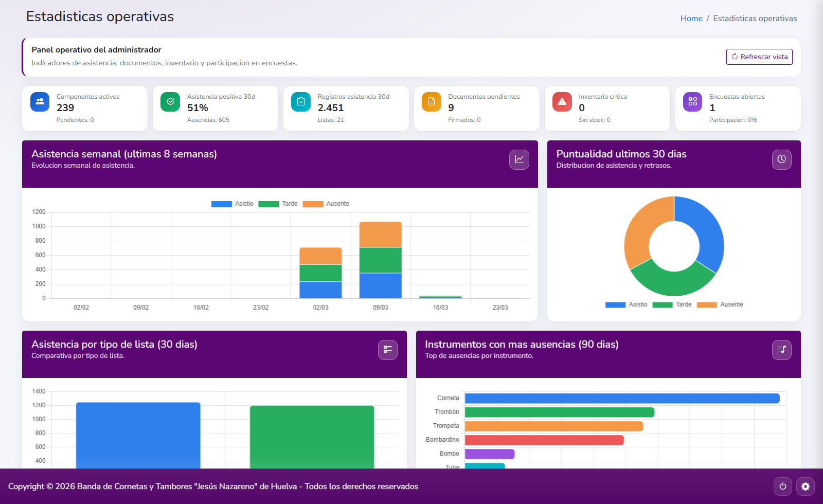Click the Inventario critico warning icon
Viewport: 823px width, 504px height.
[562, 102]
